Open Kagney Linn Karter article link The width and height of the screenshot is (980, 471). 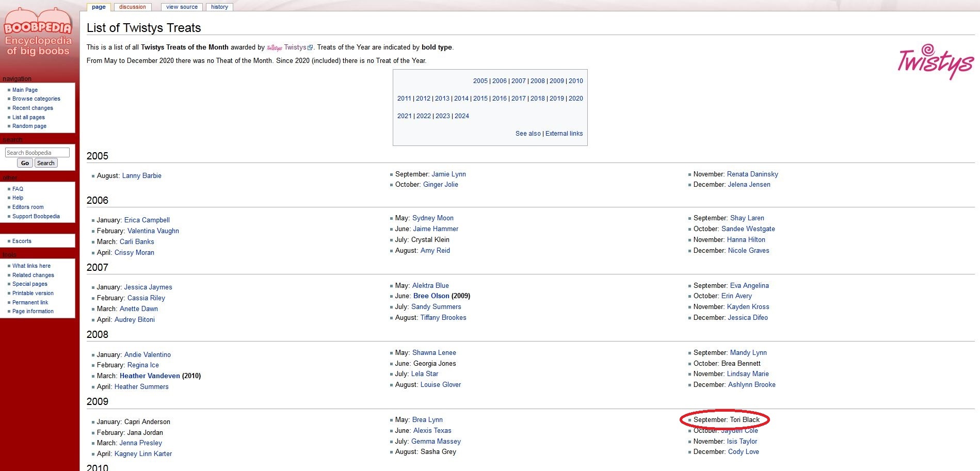coord(143,454)
